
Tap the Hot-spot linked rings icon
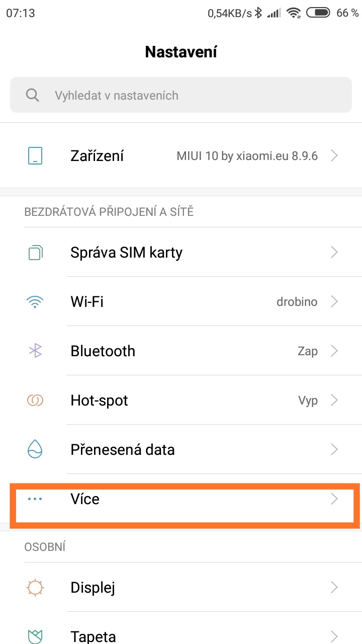coord(35,400)
